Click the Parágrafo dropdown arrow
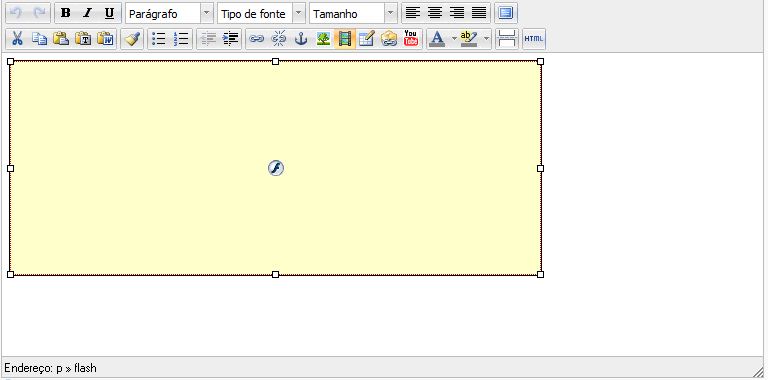 (x=207, y=14)
